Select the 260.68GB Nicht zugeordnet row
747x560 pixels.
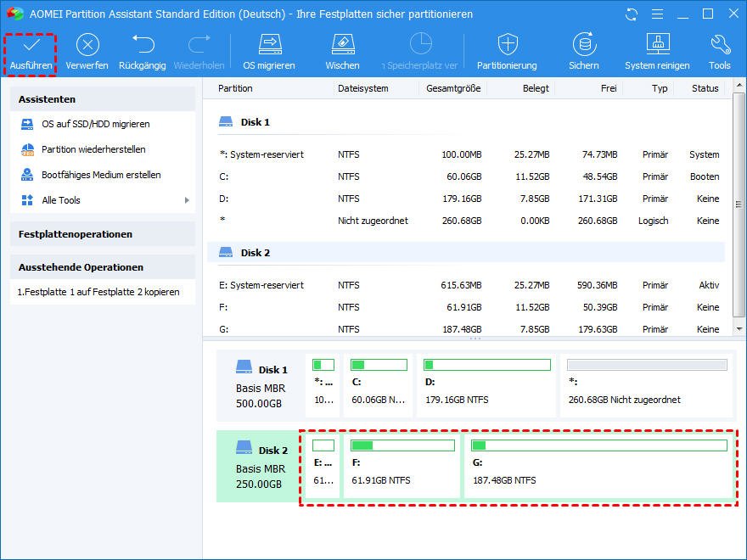(x=466, y=221)
